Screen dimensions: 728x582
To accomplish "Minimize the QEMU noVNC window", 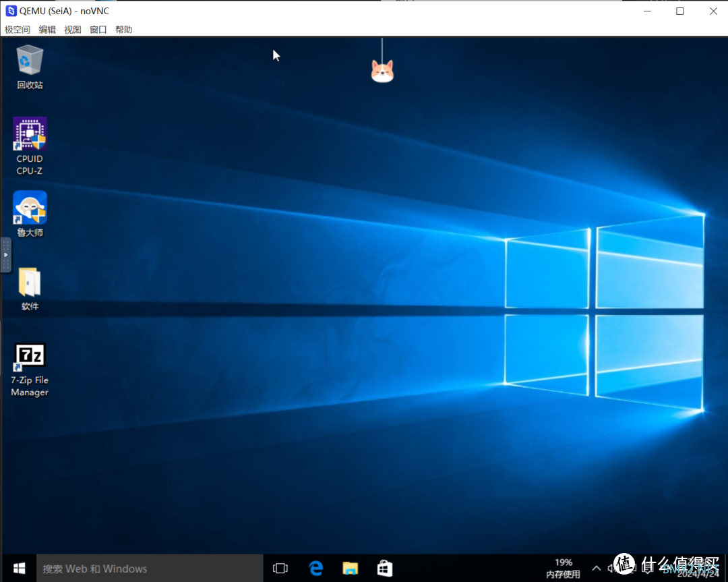I will point(648,11).
